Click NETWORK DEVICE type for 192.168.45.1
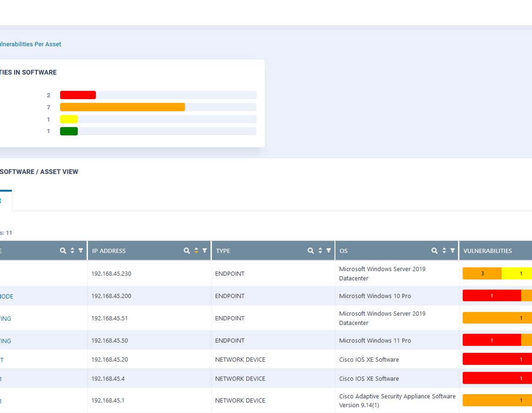532x413 pixels. coord(240,401)
